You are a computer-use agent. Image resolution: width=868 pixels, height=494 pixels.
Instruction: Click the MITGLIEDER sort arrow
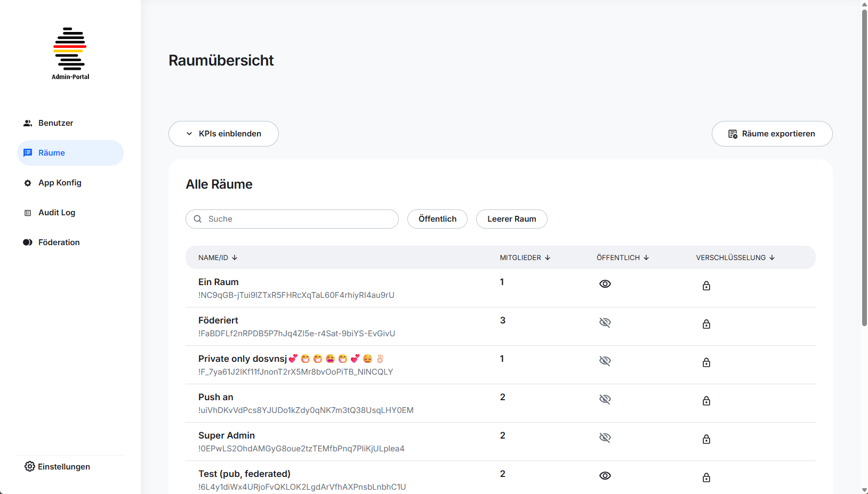coord(548,257)
